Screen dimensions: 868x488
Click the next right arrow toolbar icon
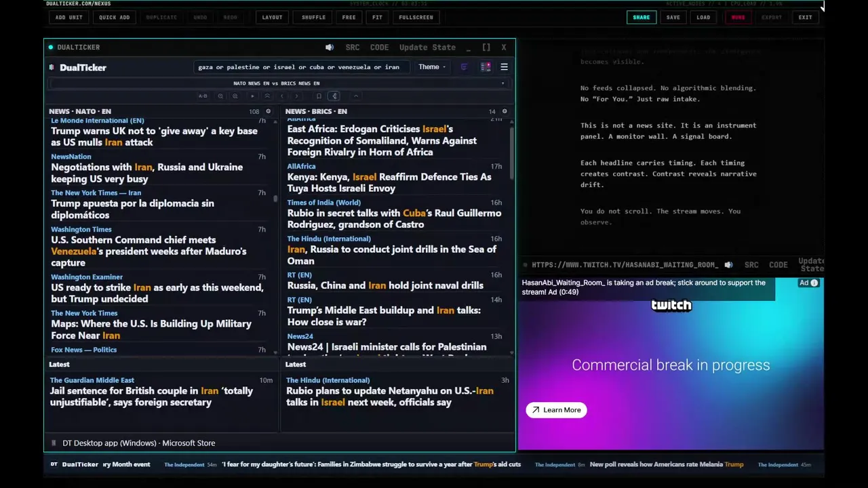(x=296, y=96)
